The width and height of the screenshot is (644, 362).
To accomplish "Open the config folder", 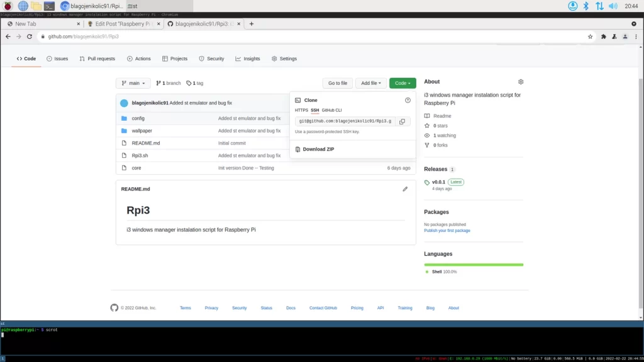I will pyautogui.click(x=138, y=118).
